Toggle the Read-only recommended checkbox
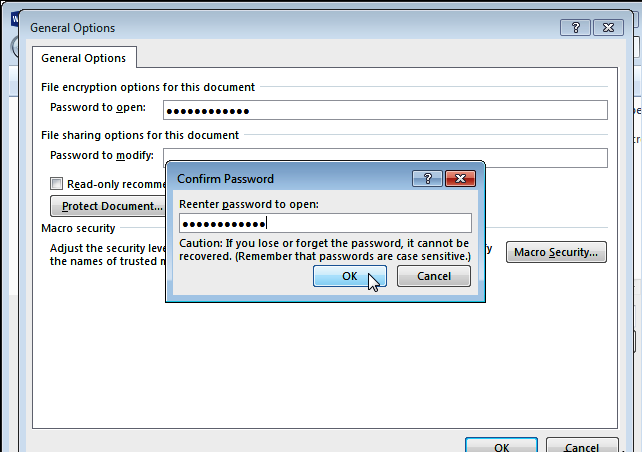The height and width of the screenshot is (452, 642). tap(57, 183)
